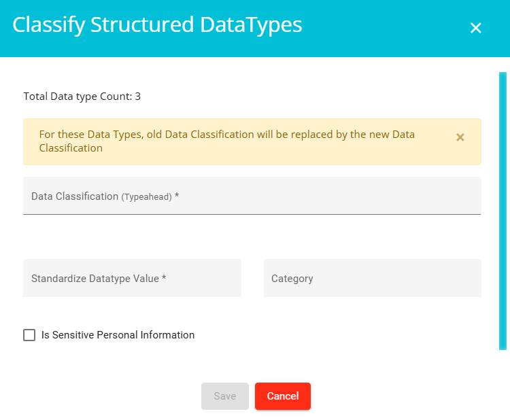
Task: Select the Category input field
Action: click(x=373, y=278)
